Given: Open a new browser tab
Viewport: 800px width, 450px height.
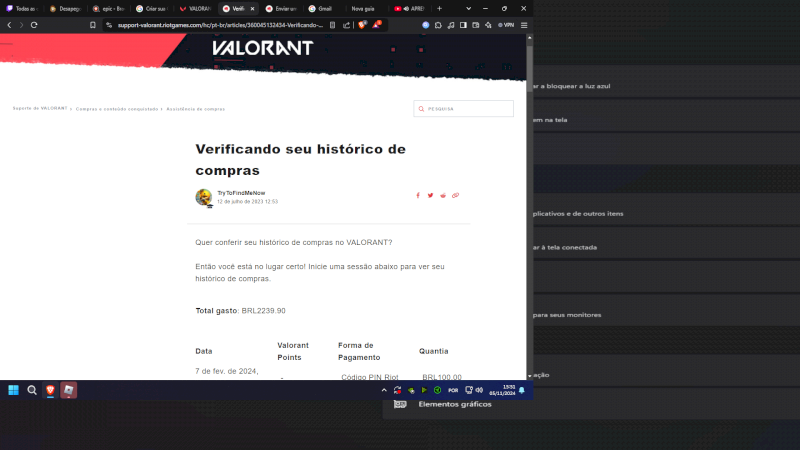Looking at the screenshot, I should (439, 9).
